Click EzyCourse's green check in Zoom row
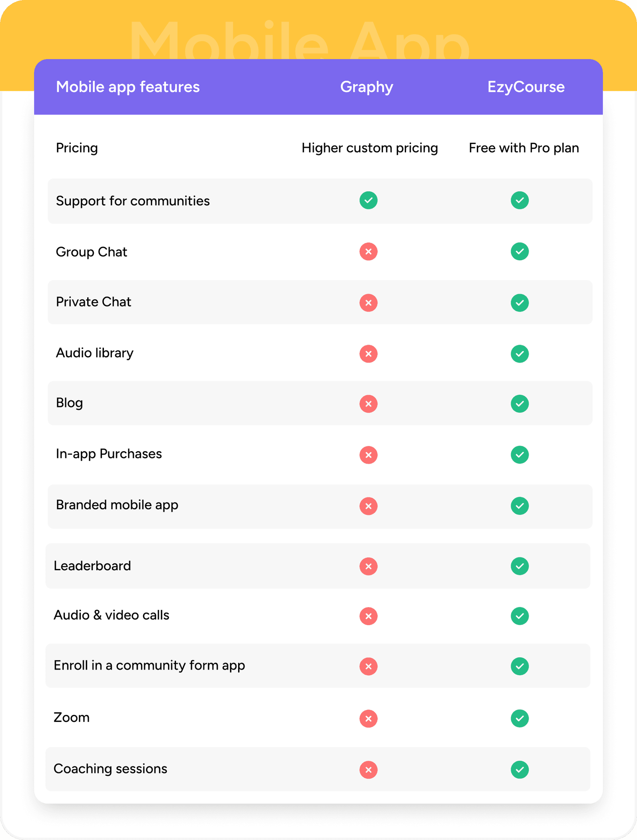 pyautogui.click(x=520, y=718)
